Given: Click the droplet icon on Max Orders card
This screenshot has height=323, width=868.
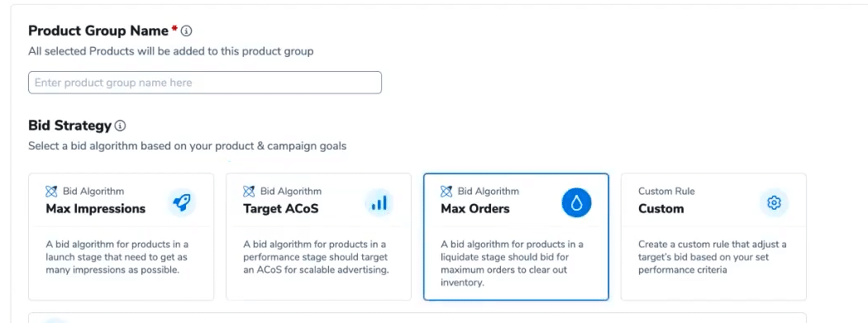Looking at the screenshot, I should coord(577,203).
